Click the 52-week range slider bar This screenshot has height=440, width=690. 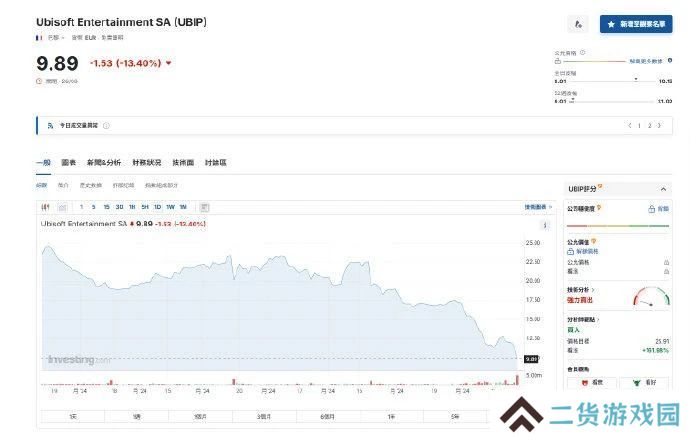[613, 101]
